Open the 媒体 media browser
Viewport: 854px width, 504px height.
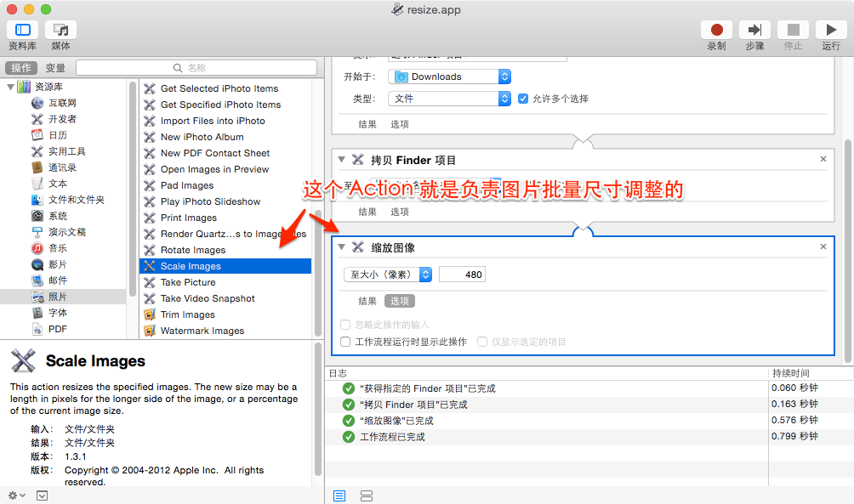tap(60, 30)
